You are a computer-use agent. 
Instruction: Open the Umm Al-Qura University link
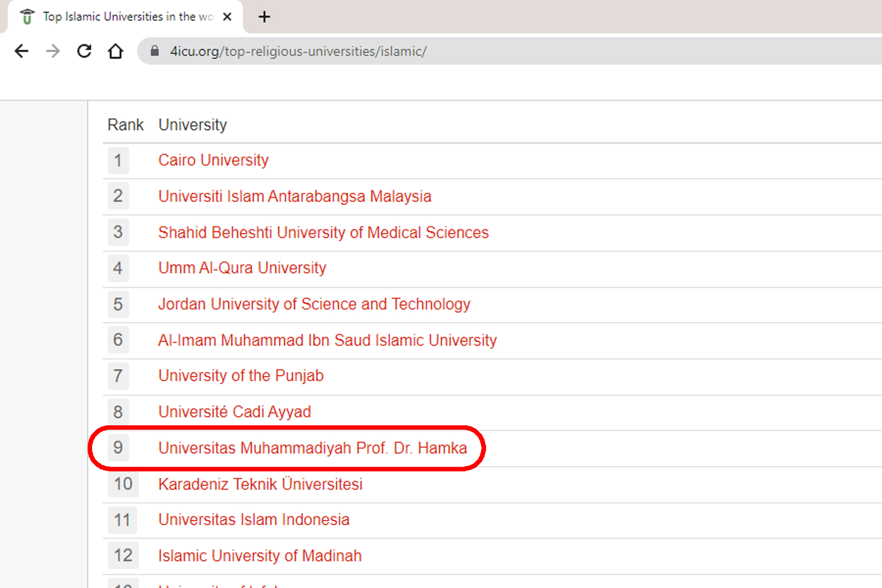point(242,268)
